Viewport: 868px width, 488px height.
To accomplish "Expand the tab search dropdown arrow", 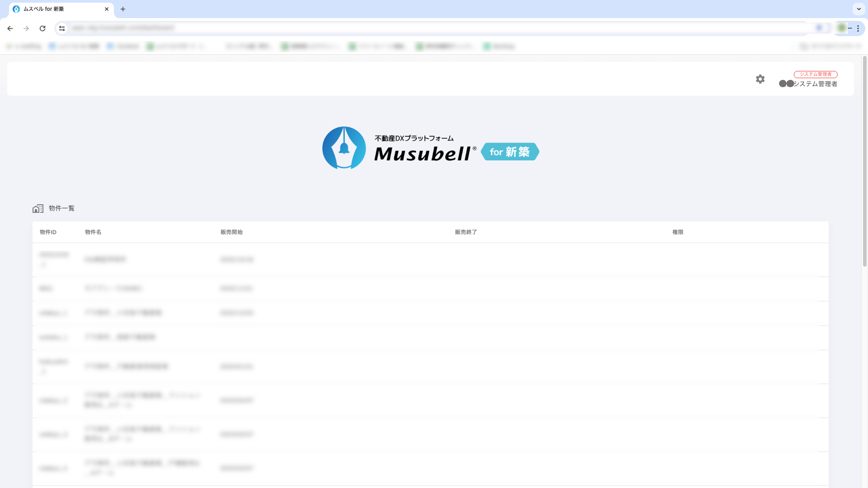I will pyautogui.click(x=859, y=9).
